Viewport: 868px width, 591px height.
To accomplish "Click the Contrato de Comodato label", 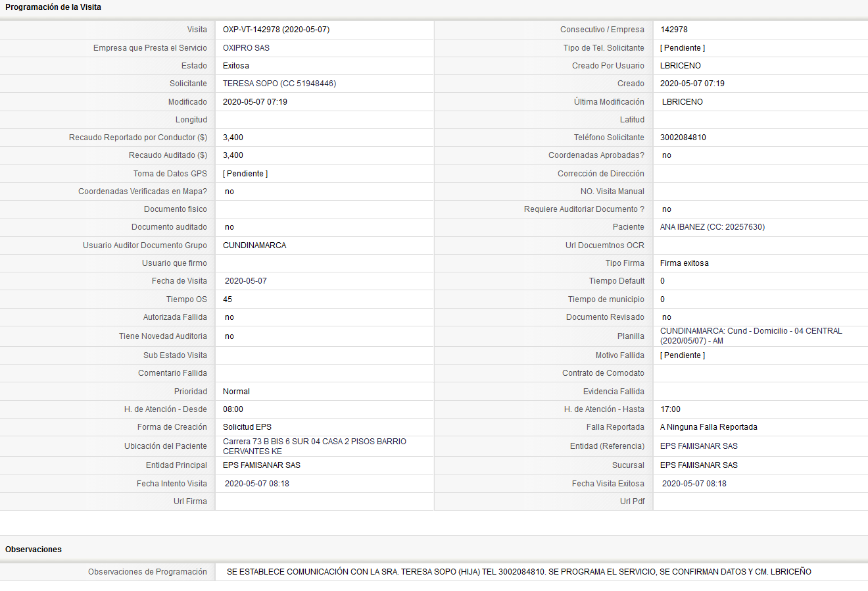I will pyautogui.click(x=603, y=373).
